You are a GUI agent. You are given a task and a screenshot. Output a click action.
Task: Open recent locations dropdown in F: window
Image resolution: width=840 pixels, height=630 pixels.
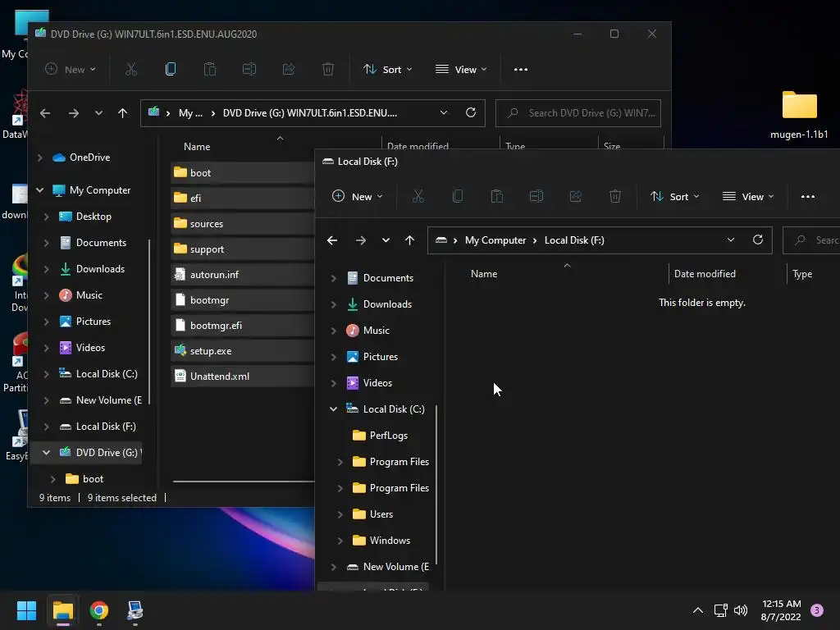tap(386, 240)
